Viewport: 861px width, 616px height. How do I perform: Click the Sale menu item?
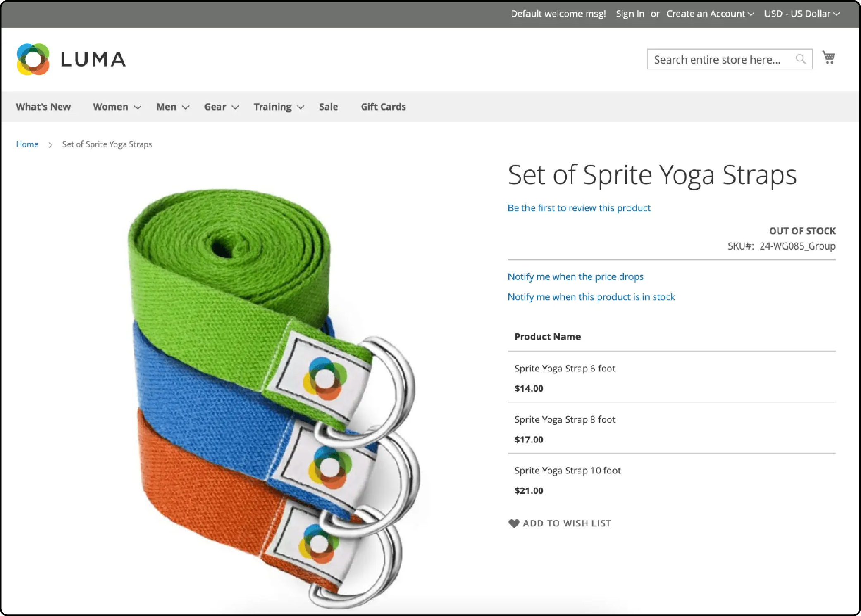pyautogui.click(x=328, y=107)
